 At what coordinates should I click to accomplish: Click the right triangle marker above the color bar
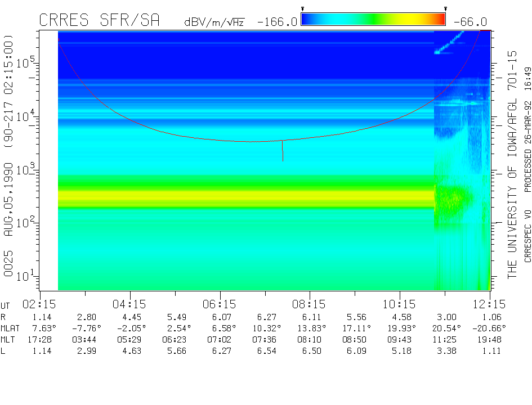coord(445,9)
